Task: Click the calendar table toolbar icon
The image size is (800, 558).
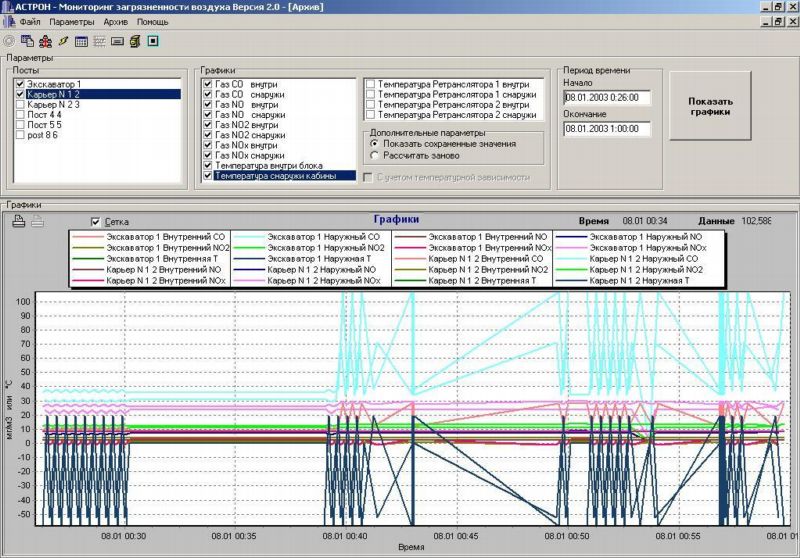Action: (81, 41)
